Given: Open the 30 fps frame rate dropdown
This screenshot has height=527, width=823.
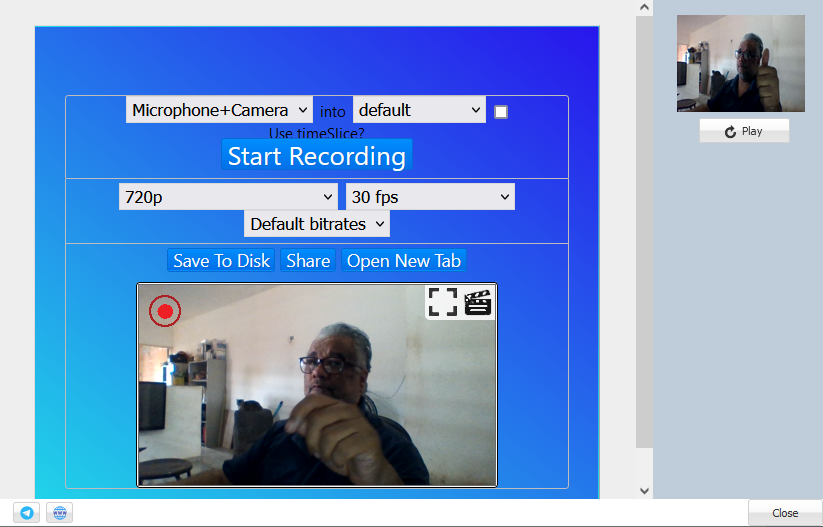Looking at the screenshot, I should click(x=430, y=197).
